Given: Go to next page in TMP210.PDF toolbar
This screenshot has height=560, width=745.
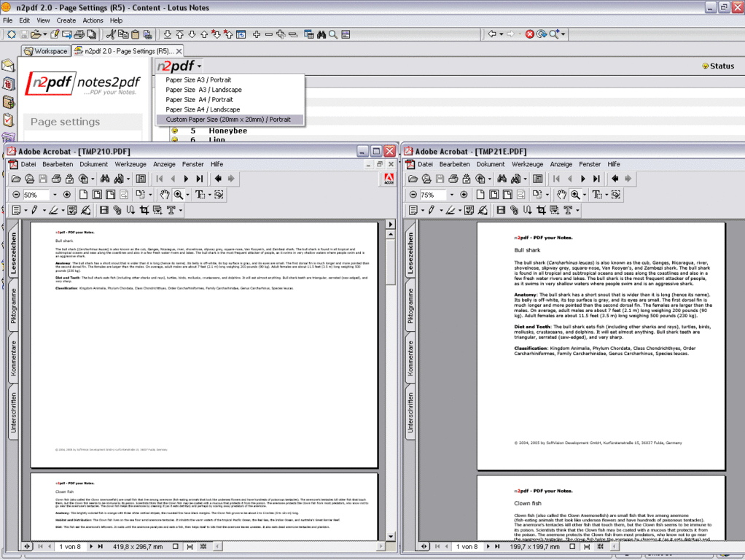Looking at the screenshot, I should 186,179.
